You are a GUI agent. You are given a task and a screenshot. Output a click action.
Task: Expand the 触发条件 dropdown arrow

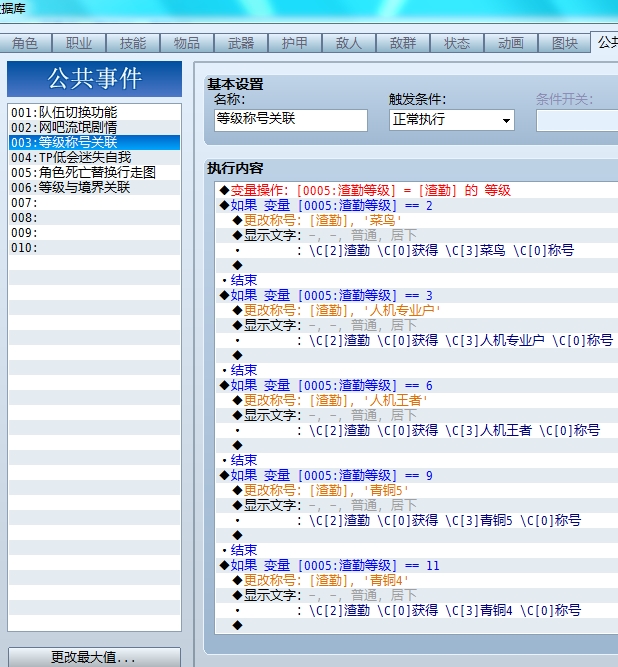click(x=506, y=120)
